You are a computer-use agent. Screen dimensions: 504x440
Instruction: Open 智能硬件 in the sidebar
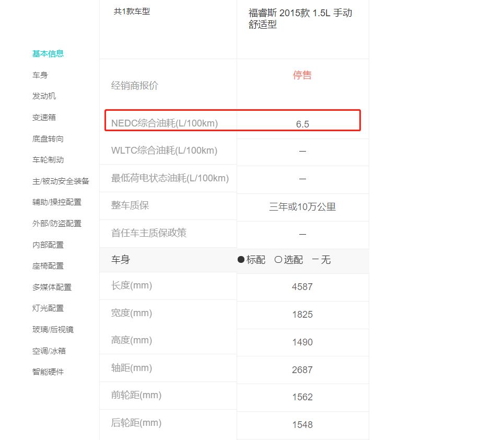48,372
